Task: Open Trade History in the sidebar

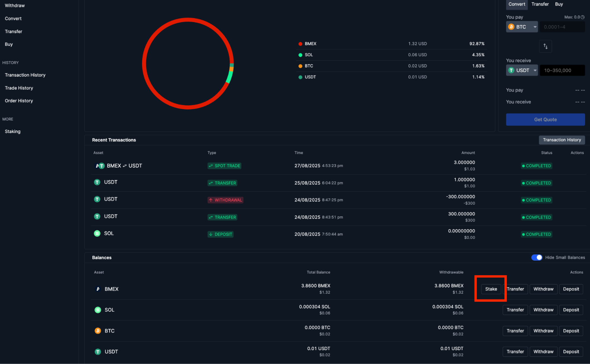Action: (19, 88)
